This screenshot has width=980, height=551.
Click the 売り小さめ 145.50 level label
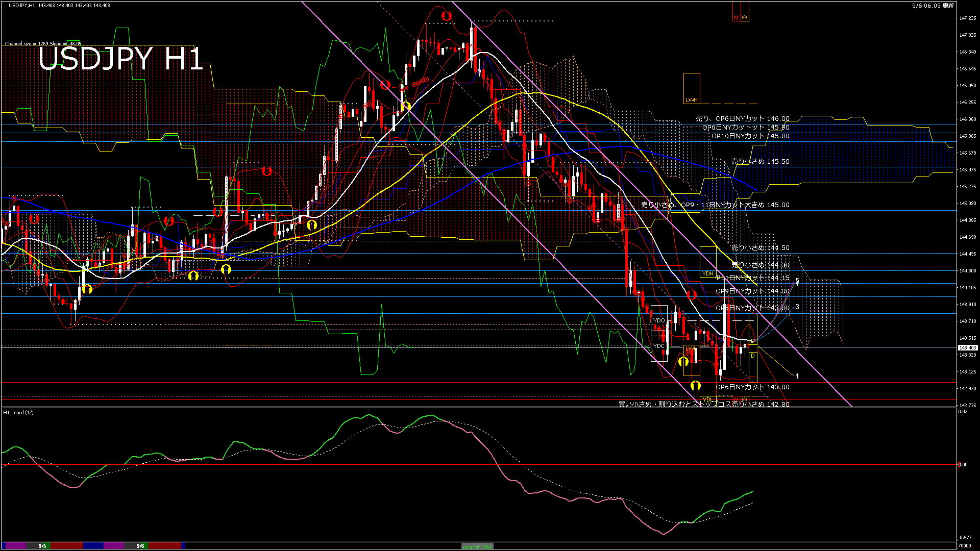coord(760,161)
